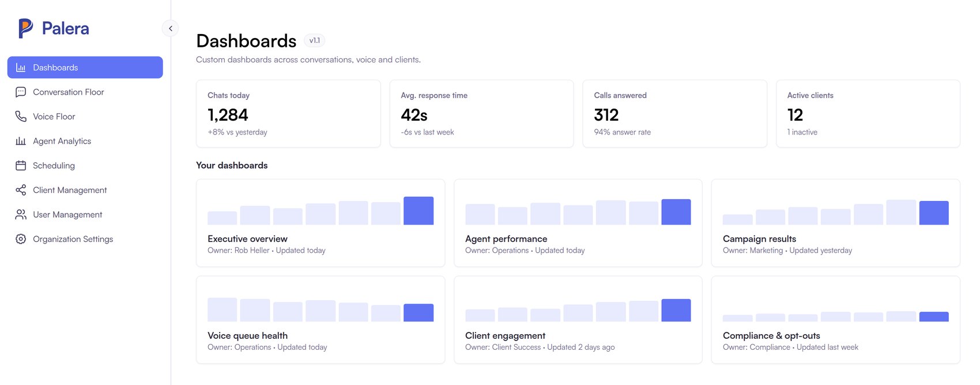Viewport: 980px width, 385px height.
Task: Click the Dashboards page heading
Action: click(x=246, y=40)
